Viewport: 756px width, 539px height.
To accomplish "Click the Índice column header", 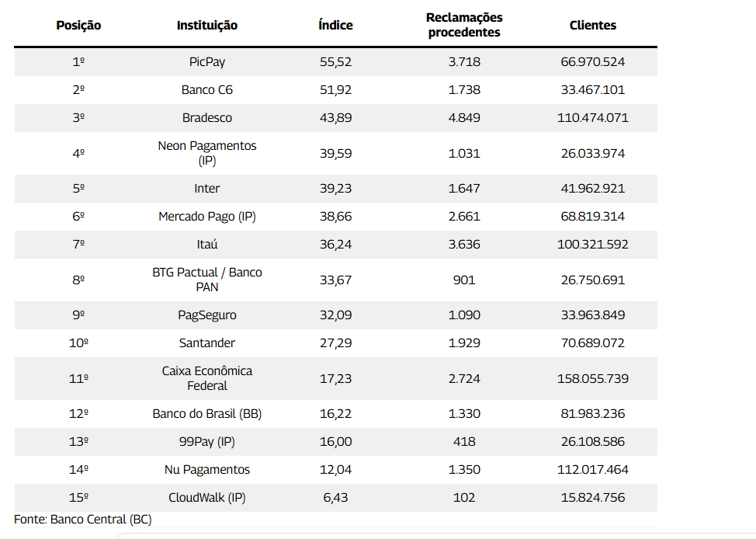I will click(335, 25).
